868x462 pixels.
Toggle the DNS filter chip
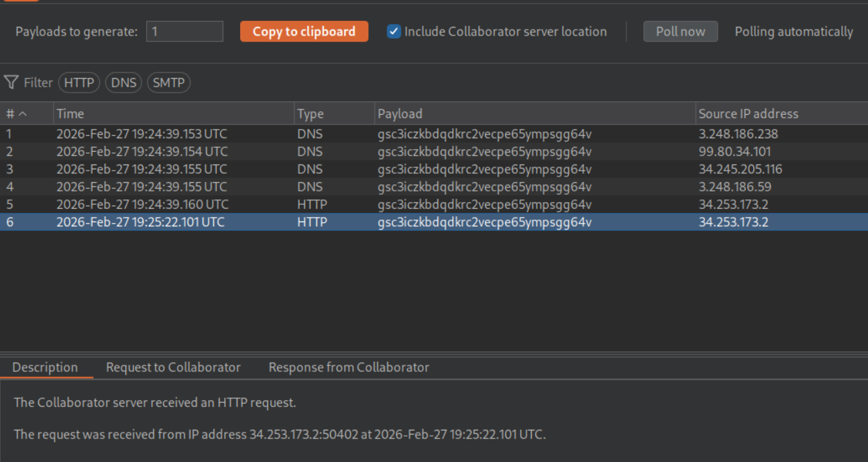point(123,83)
